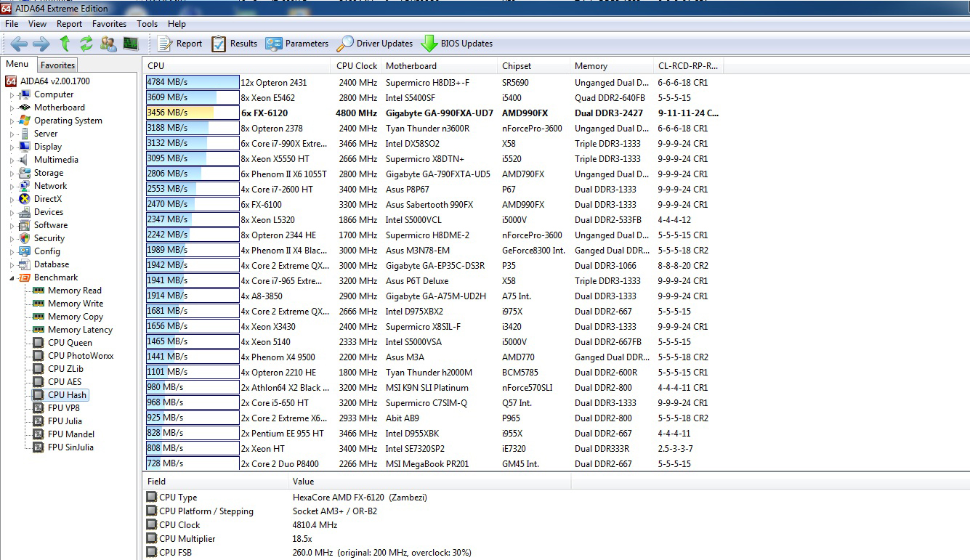The height and width of the screenshot is (560, 970).
Task: Select the 6x FX-6120 result row
Action: [x=435, y=113]
